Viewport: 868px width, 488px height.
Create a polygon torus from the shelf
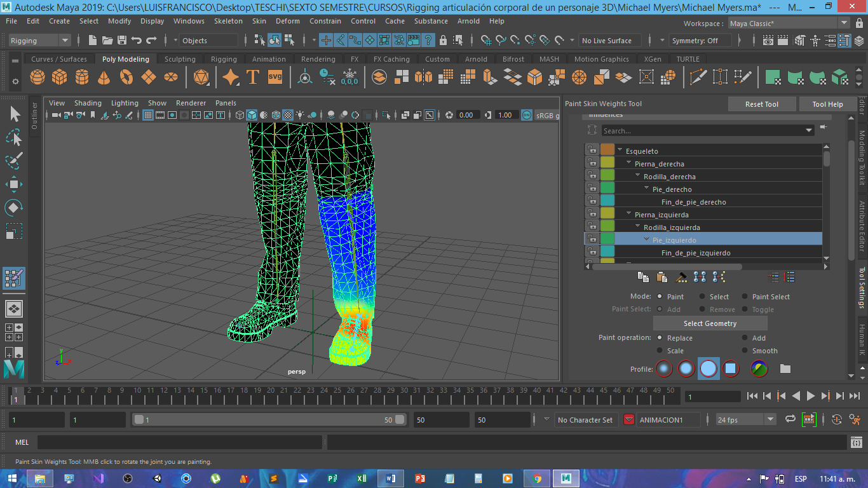coord(126,78)
